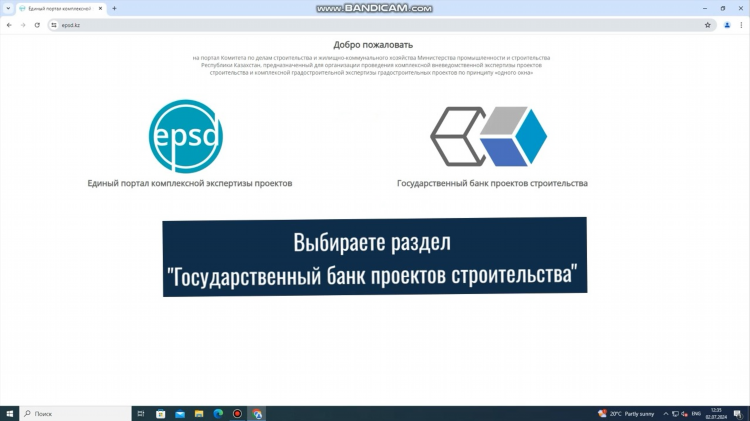Viewport: 750px width, 421px height.
Task: Open the Chrome three-dot menu
Action: point(741,25)
